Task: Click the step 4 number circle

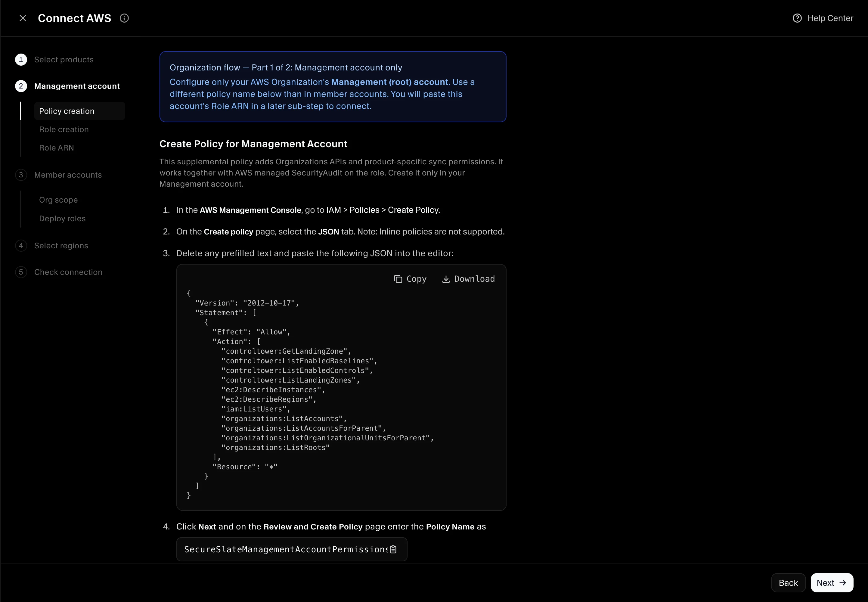Action: [x=21, y=246]
